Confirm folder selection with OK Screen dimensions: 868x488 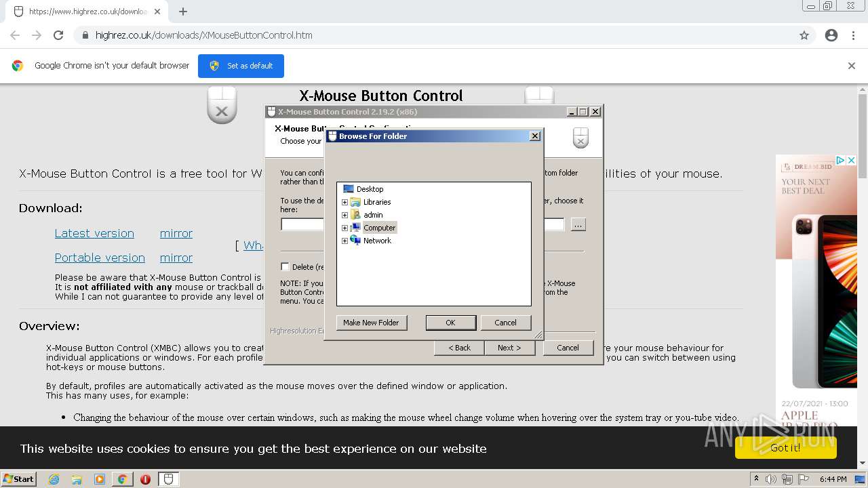tap(450, 323)
